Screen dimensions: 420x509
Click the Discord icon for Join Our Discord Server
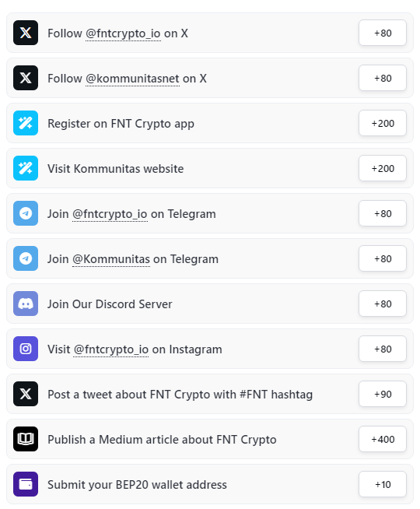[26, 304]
